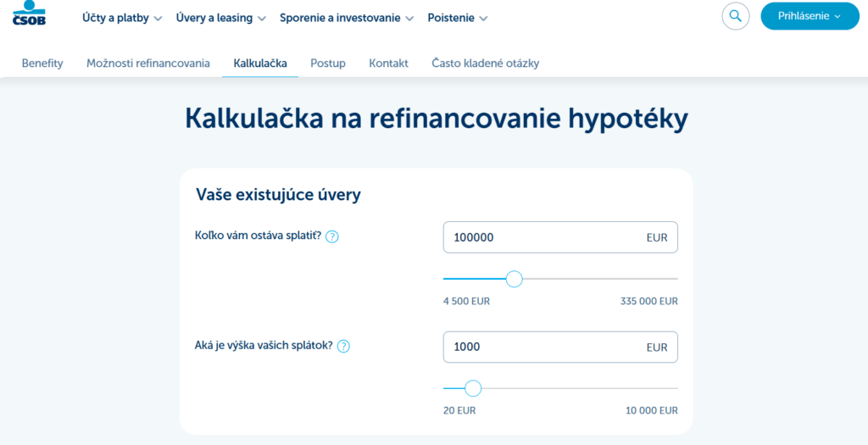Image resolution: width=868 pixels, height=445 pixels.
Task: Focus the installment field showing 1000
Action: [542, 347]
